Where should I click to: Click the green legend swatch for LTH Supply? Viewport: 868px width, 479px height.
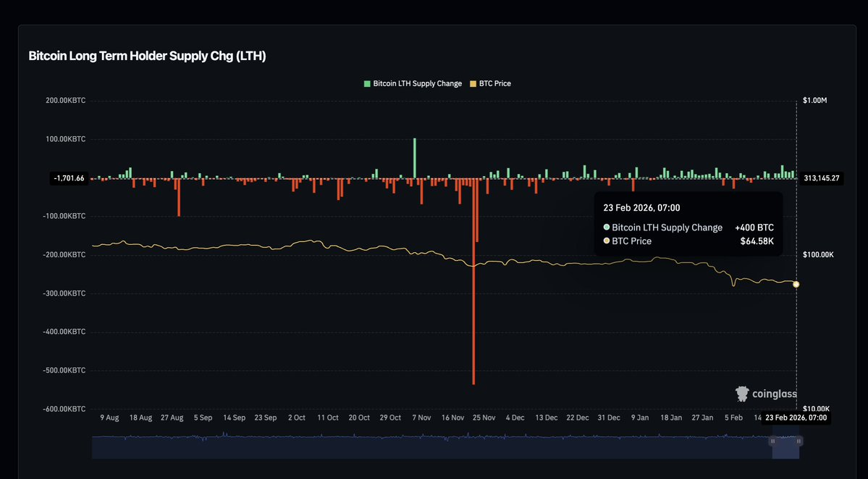367,83
